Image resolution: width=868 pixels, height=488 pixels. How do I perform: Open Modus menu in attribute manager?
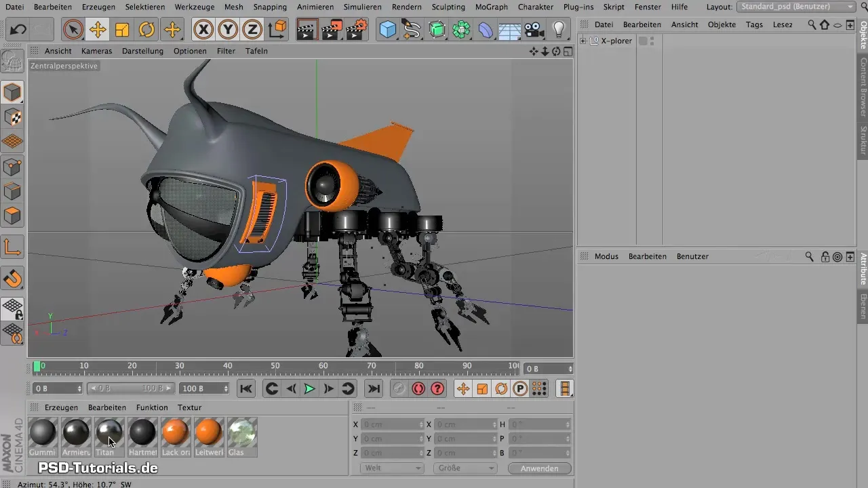[606, 257]
